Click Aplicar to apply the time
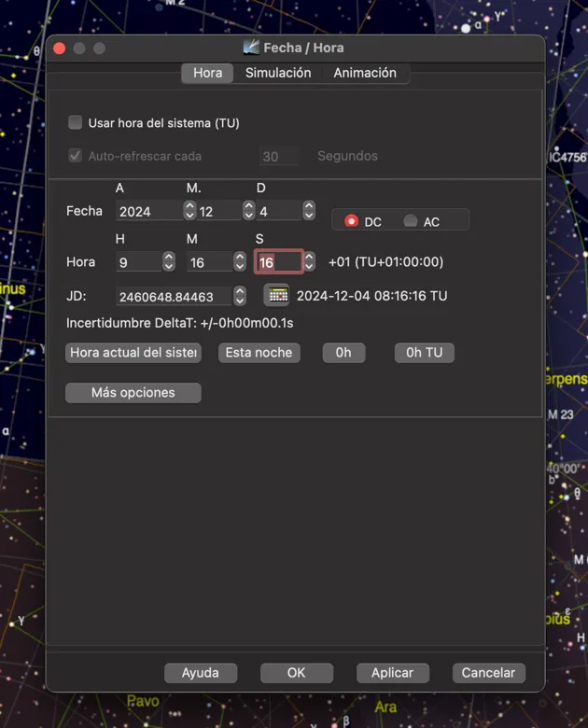 tap(392, 673)
